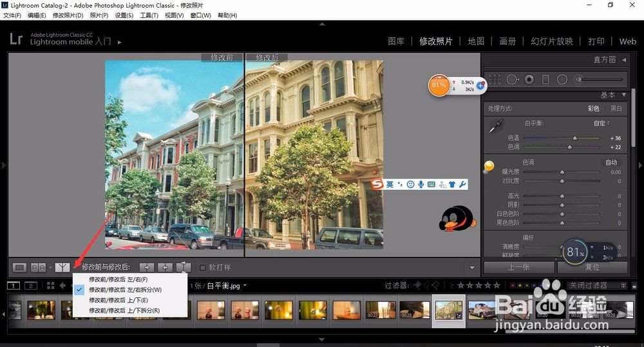Select the adjustment brush tool
The width and height of the screenshot is (644, 347).
pos(600,79)
